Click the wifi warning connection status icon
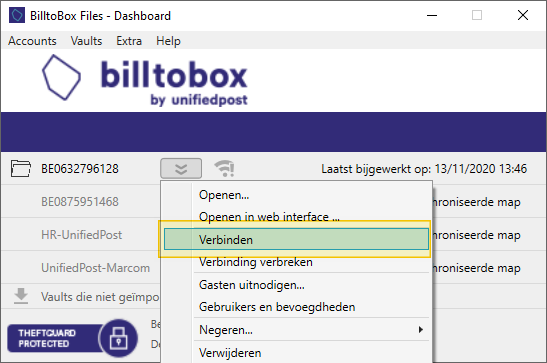The height and width of the screenshot is (363, 547). pos(224,168)
